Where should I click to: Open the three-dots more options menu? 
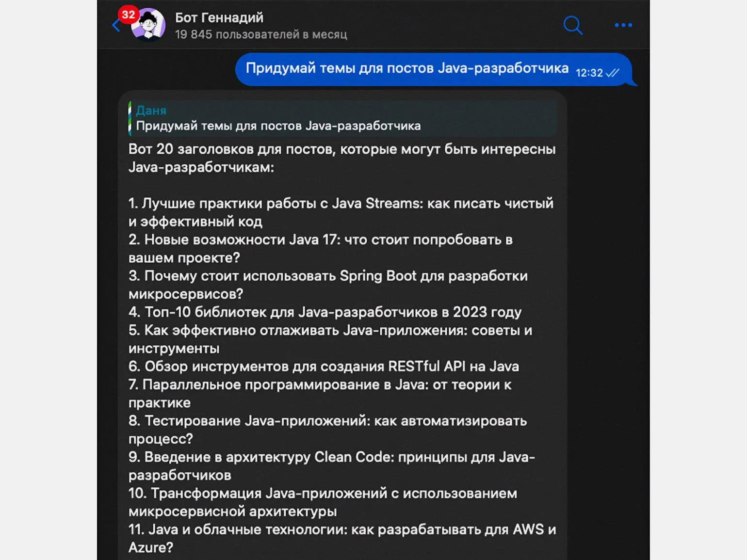(x=623, y=25)
